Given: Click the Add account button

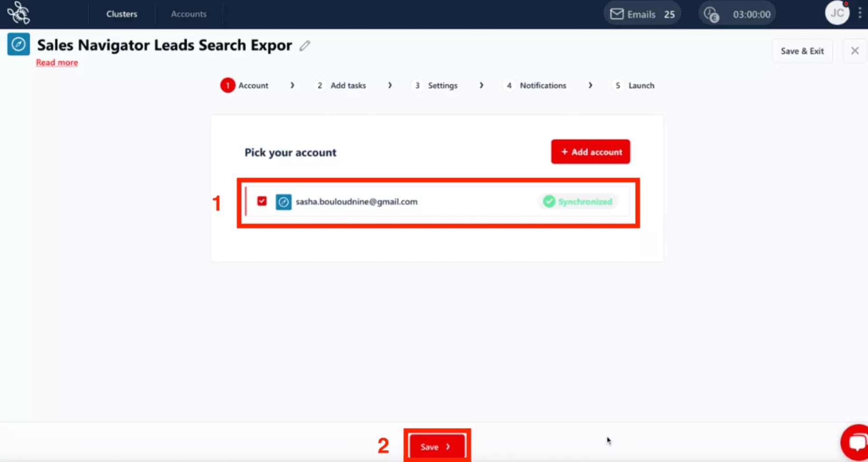Looking at the screenshot, I should pos(590,151).
